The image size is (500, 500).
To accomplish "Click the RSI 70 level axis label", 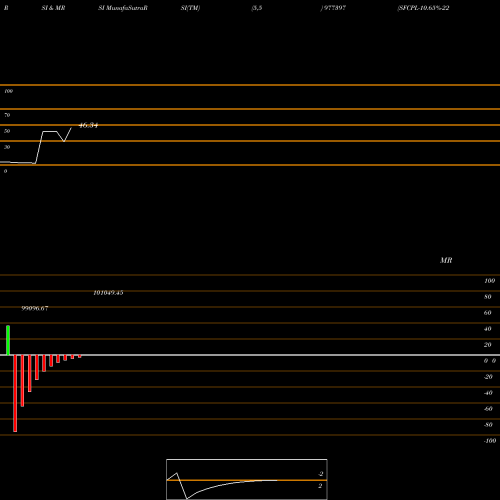I will pyautogui.click(x=7, y=115).
